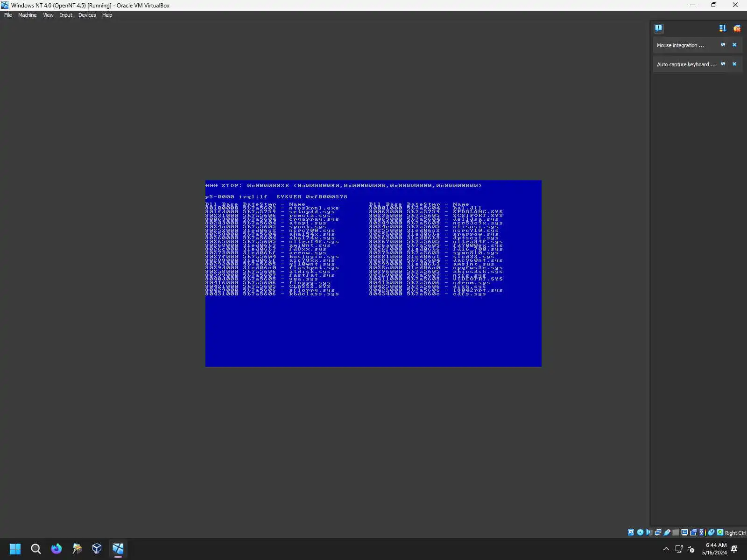Viewport: 747px width, 560px height.
Task: Click the STOP error line on blue screen
Action: click(344, 186)
